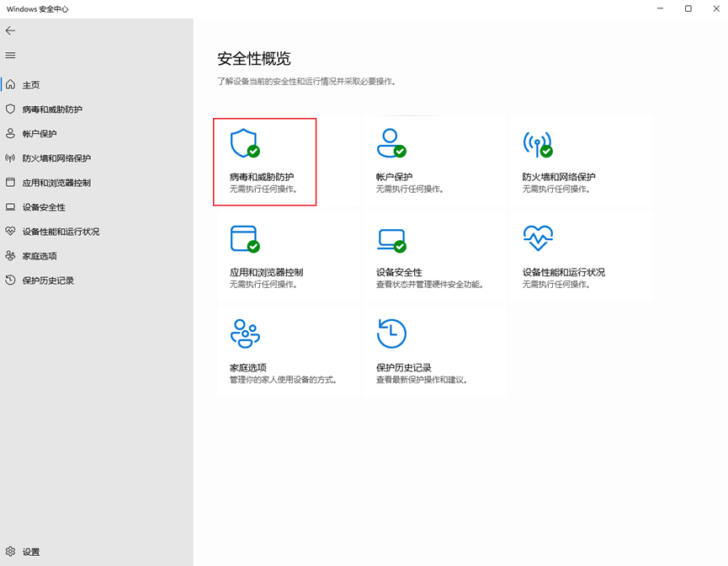Select the 家庭选项 family icon tile
728x566 pixels.
tap(264, 351)
